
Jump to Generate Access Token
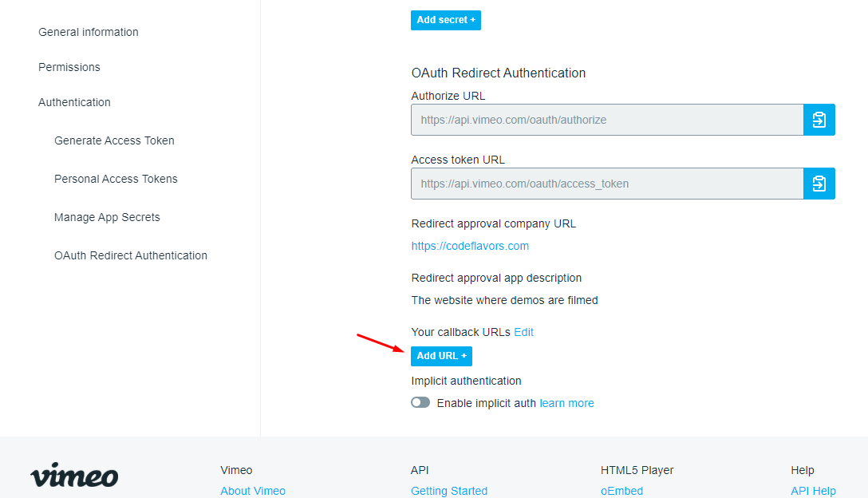(x=114, y=140)
